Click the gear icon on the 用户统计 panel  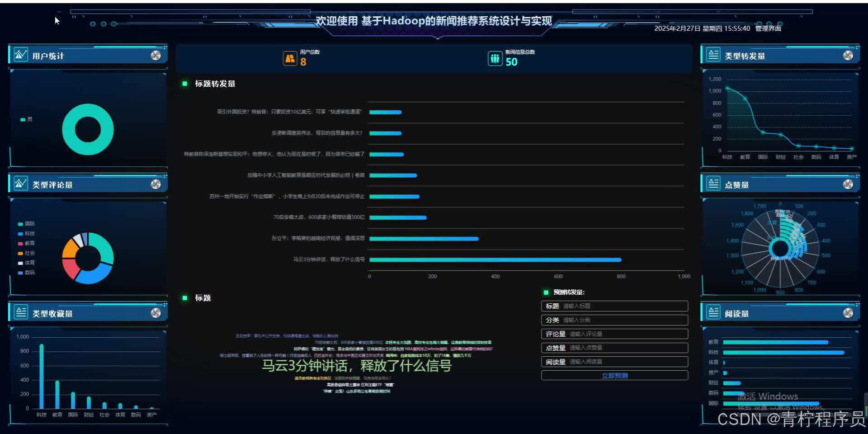pyautogui.click(x=157, y=55)
